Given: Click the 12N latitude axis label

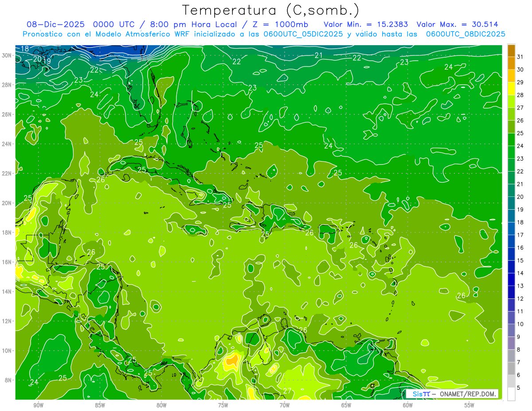Looking at the screenshot, I should click(x=7, y=321).
